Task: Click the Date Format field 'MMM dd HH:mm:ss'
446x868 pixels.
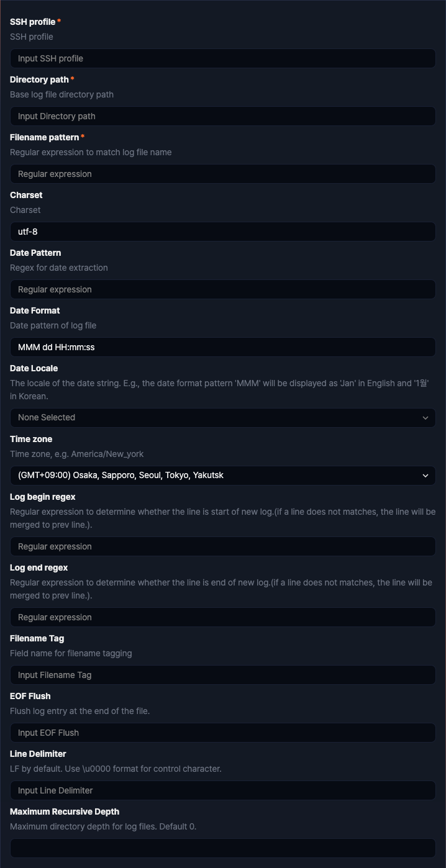Action: tap(222, 347)
